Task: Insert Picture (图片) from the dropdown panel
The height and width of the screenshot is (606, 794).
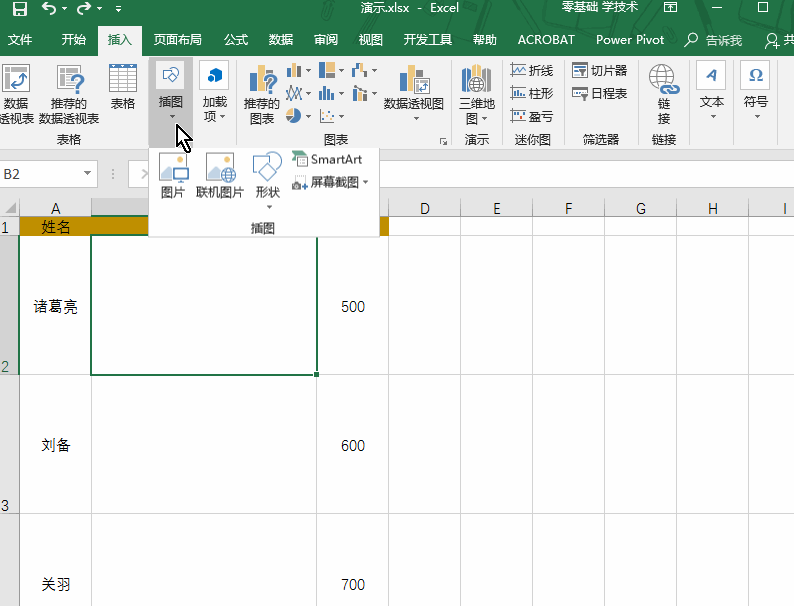Action: coord(173,175)
